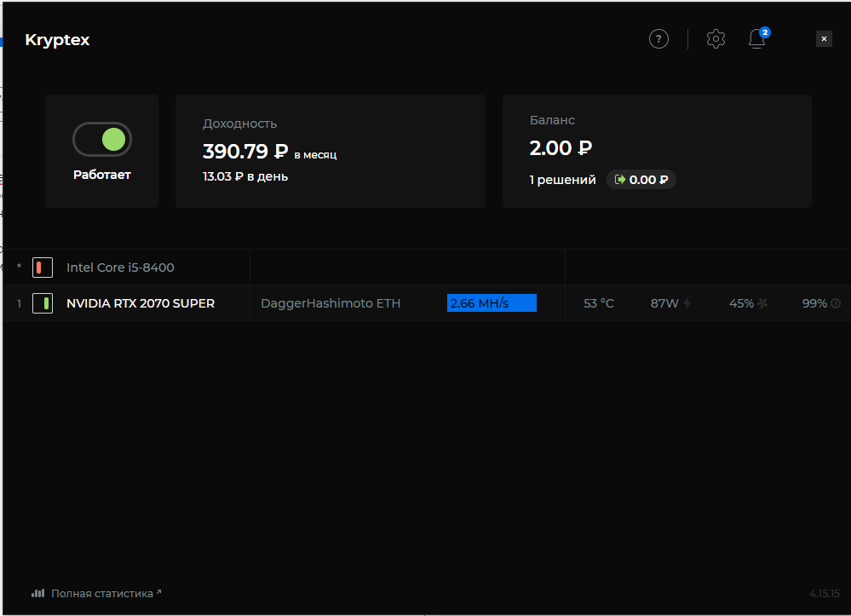Click the 1 решений text

tap(562, 180)
